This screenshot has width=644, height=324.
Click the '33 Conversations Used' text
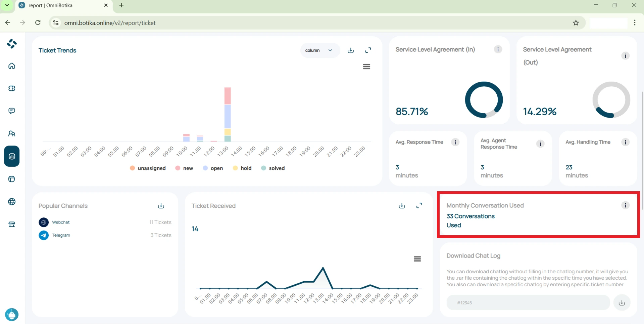coord(470,220)
